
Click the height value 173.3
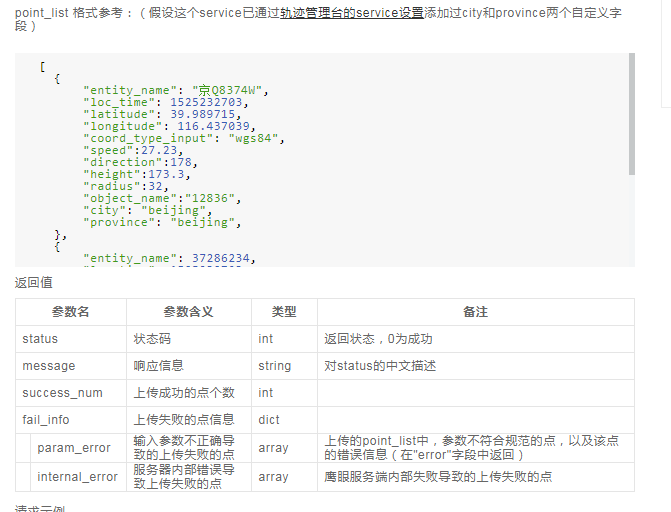pyautogui.click(x=166, y=174)
